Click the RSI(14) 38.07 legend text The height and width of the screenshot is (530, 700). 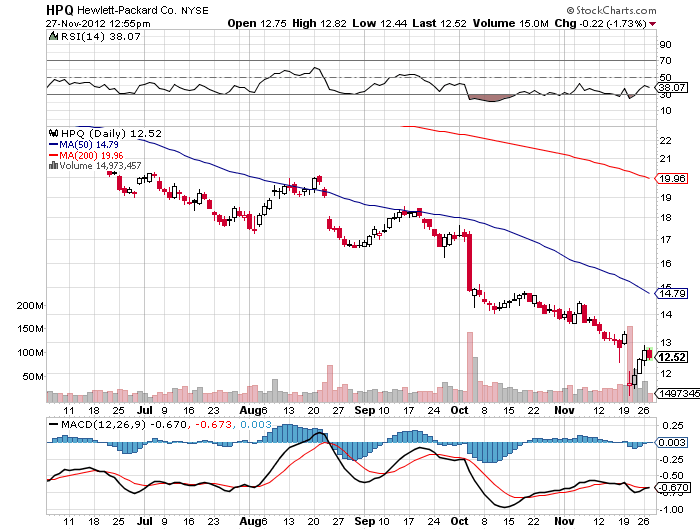click(100, 37)
